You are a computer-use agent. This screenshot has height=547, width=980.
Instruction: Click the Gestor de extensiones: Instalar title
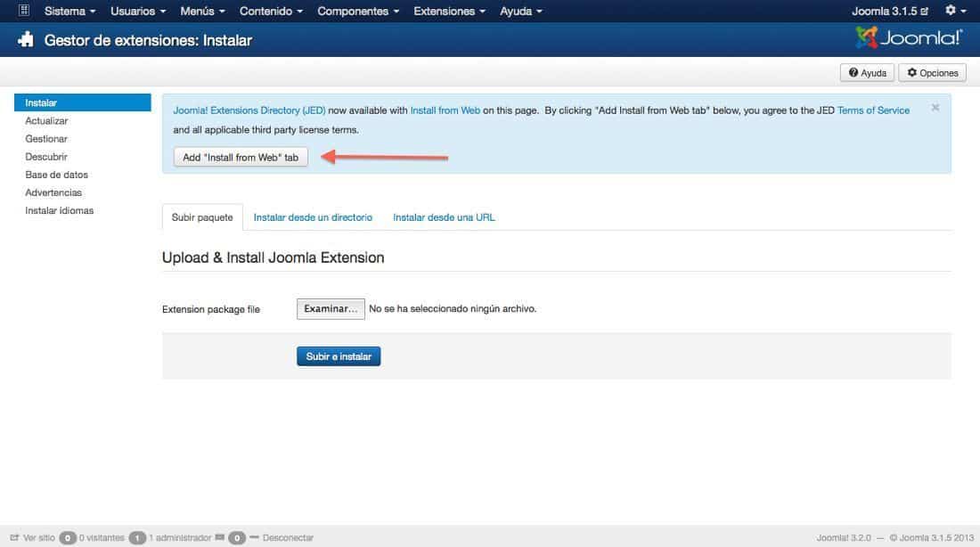coord(148,41)
